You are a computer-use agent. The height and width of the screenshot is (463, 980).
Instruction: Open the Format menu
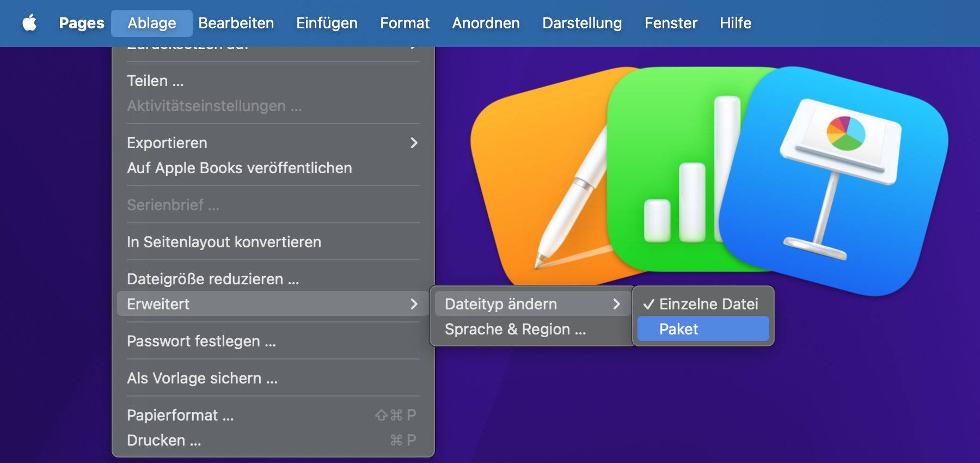(x=405, y=23)
